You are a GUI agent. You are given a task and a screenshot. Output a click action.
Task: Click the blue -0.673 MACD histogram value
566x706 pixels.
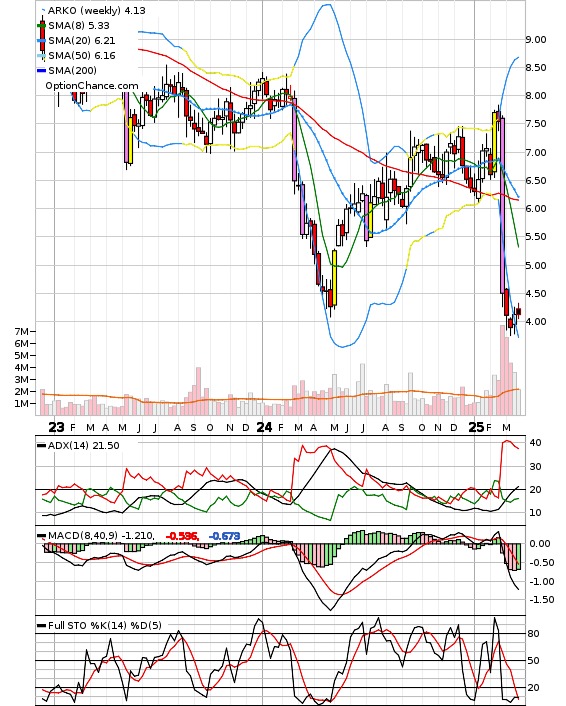click(x=224, y=536)
